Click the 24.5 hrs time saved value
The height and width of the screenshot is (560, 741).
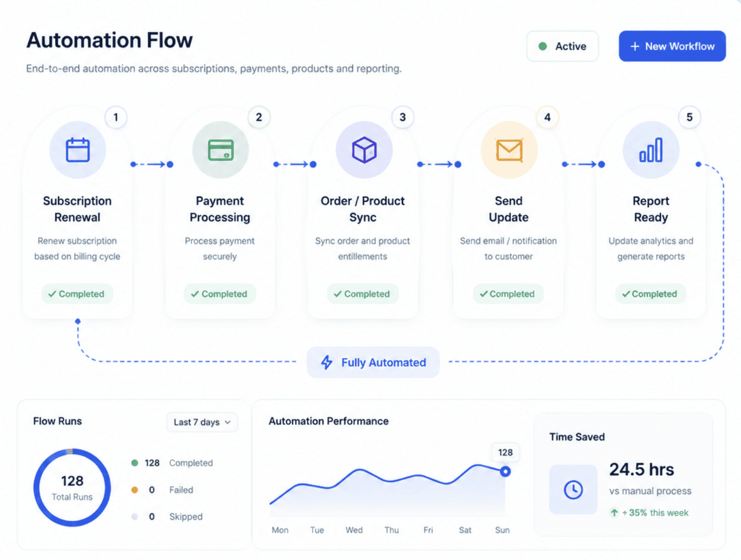pyautogui.click(x=641, y=470)
